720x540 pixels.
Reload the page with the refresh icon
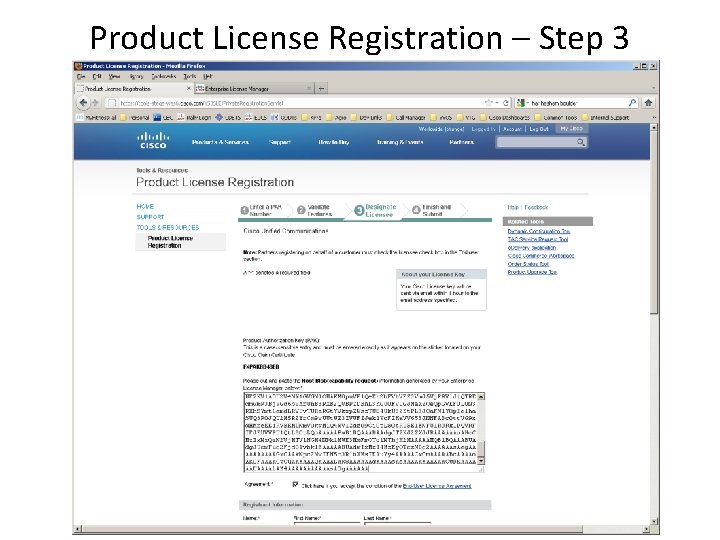pos(506,103)
